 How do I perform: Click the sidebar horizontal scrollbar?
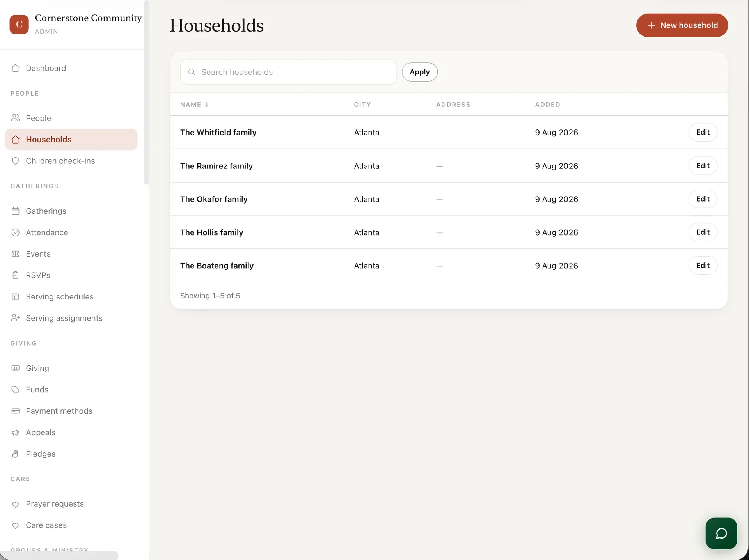click(x=59, y=555)
